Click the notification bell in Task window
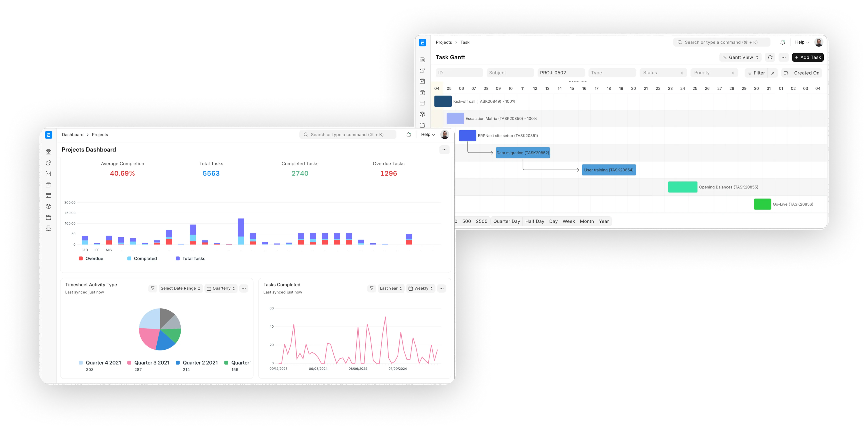This screenshot has height=430, width=868. coord(782,42)
